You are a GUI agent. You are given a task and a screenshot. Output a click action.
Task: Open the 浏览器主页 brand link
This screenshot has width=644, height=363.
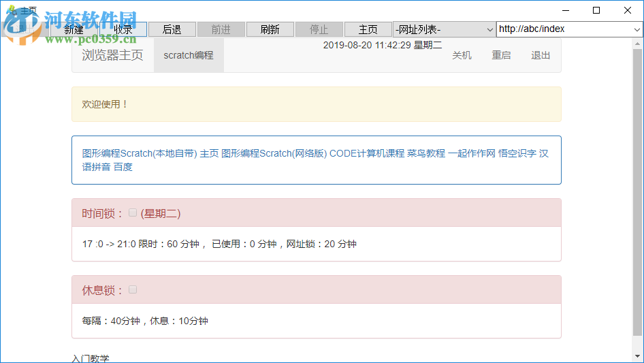coord(112,55)
